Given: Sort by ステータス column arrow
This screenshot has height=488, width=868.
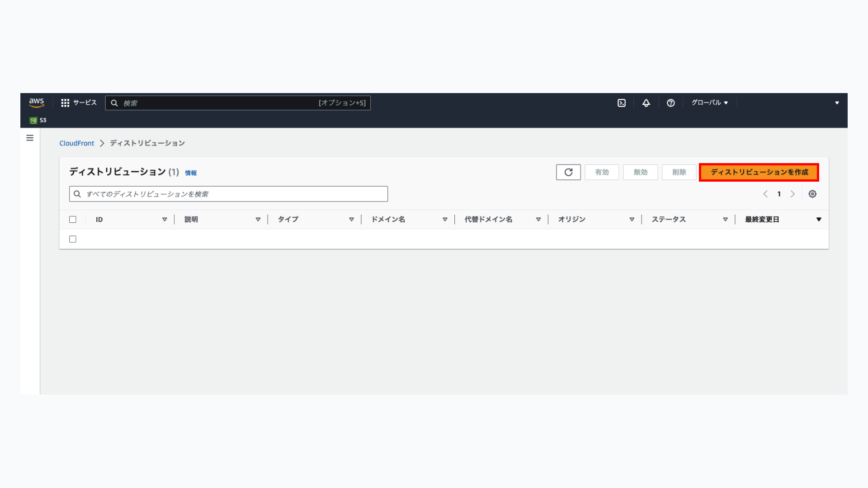Looking at the screenshot, I should [725, 220].
